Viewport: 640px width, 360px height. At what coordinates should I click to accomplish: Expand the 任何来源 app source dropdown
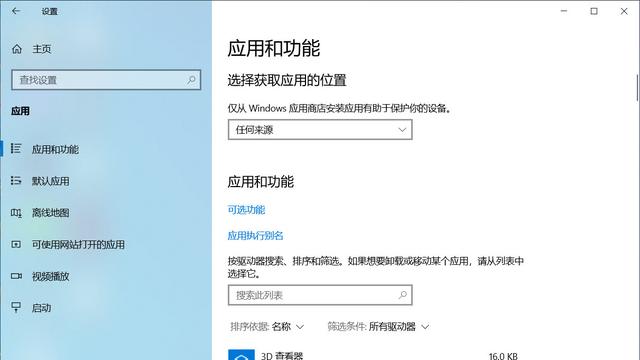pyautogui.click(x=320, y=130)
